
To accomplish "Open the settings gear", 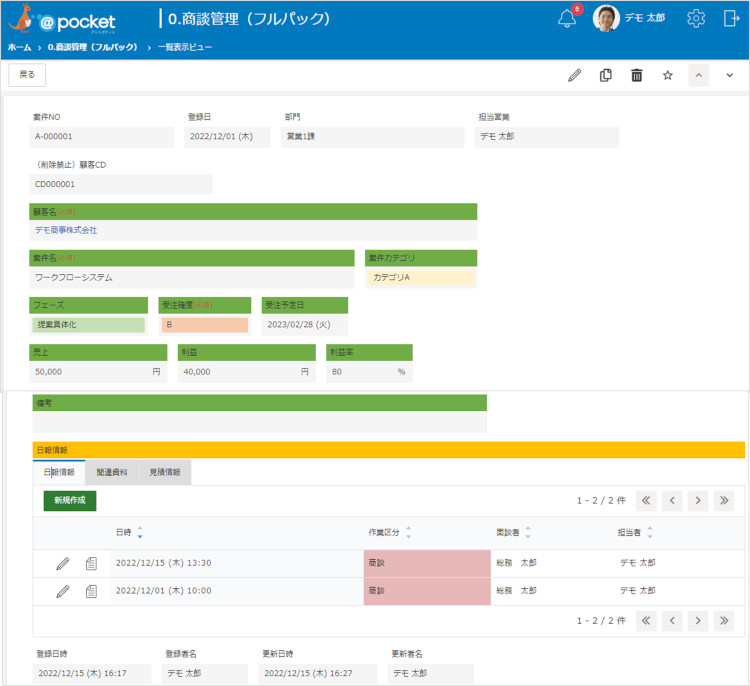I will pyautogui.click(x=696, y=19).
